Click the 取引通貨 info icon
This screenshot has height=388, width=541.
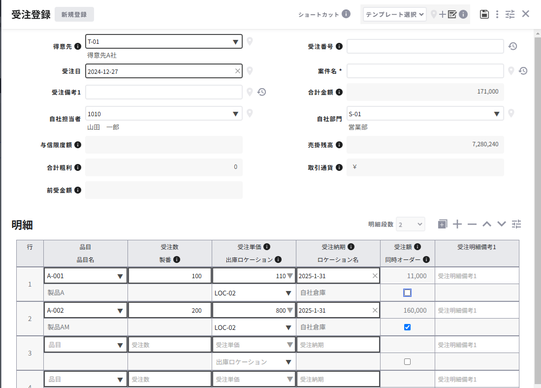click(x=339, y=167)
